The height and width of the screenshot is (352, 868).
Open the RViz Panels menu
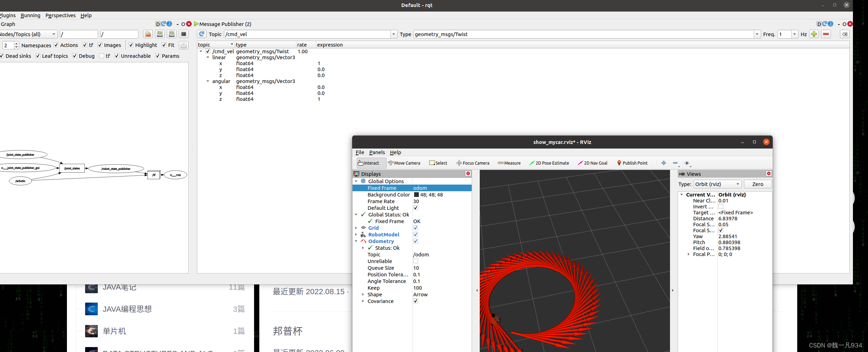tap(377, 152)
